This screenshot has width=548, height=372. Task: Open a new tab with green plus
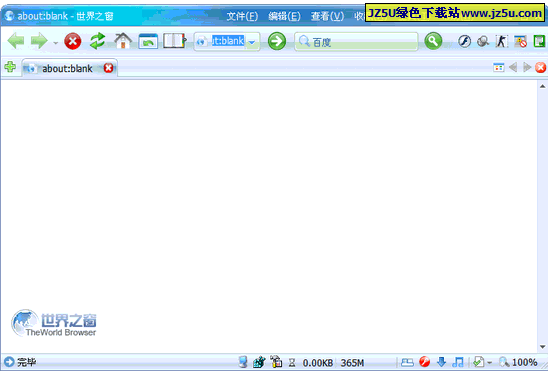pyautogui.click(x=10, y=66)
